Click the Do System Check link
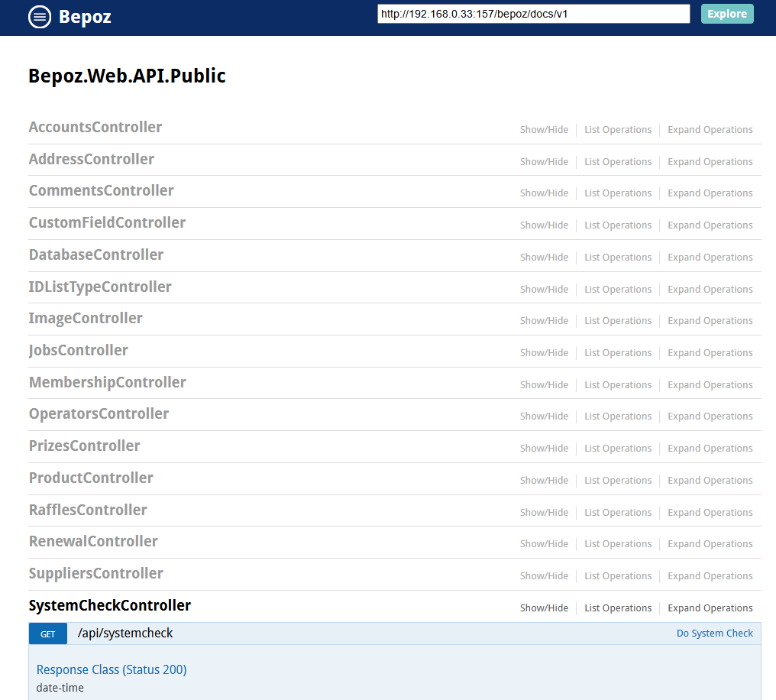The image size is (776, 700). tap(715, 634)
